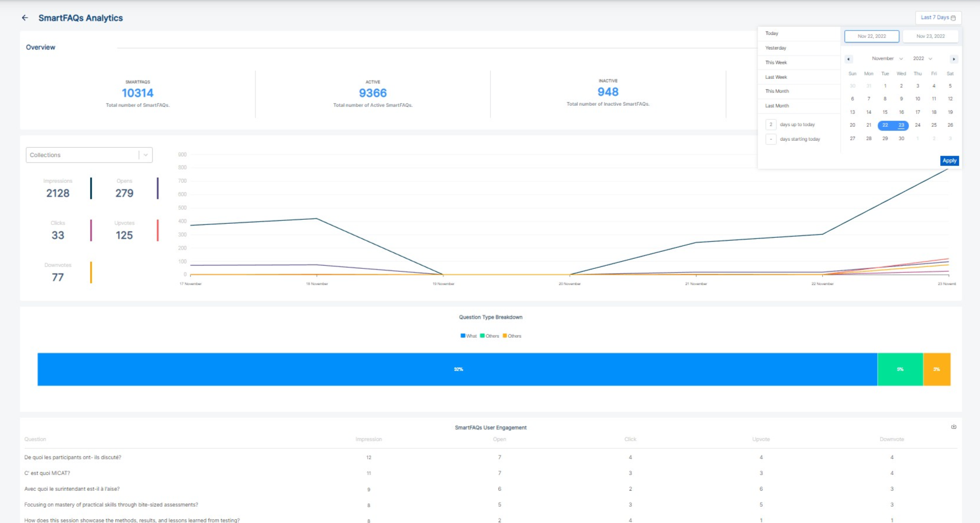Click the 948 Inactive SmartFAQs value
Image resolution: width=980 pixels, height=523 pixels.
608,92
